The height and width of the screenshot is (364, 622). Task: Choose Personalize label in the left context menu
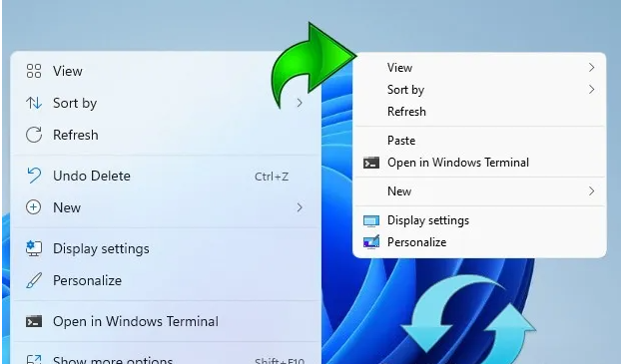click(87, 280)
